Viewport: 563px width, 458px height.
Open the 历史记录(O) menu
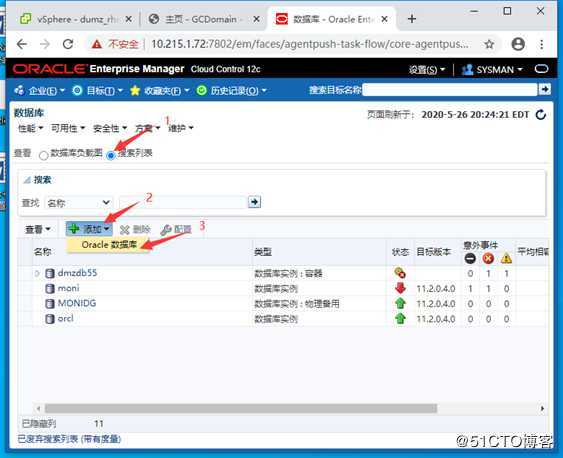(232, 90)
